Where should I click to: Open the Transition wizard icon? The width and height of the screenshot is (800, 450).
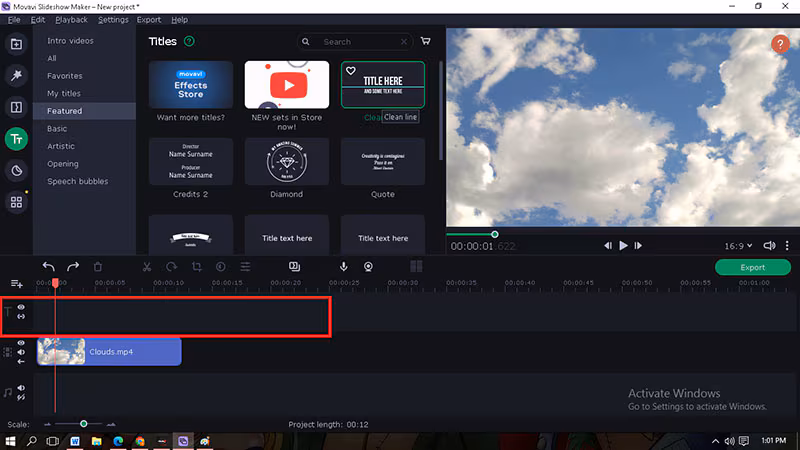[294, 266]
